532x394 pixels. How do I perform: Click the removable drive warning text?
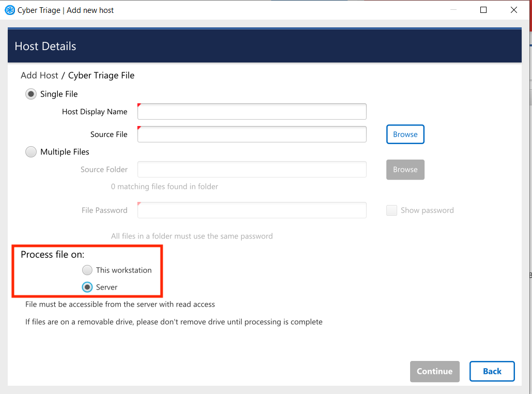174,322
